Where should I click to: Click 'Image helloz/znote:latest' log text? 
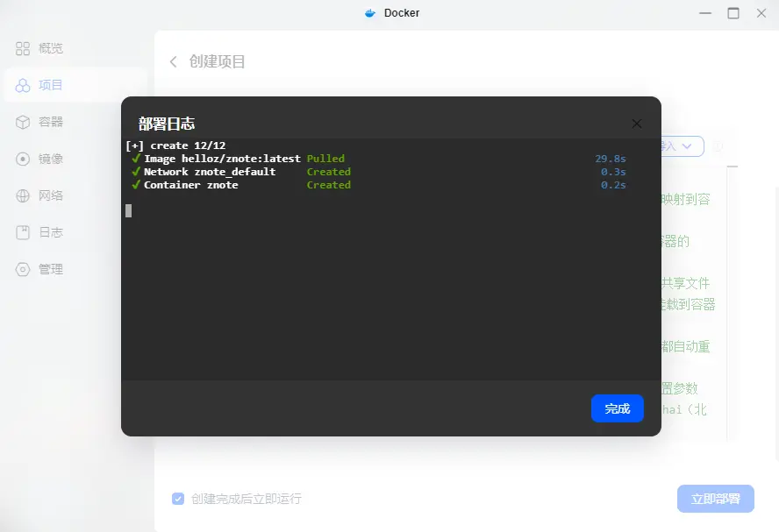click(x=222, y=159)
